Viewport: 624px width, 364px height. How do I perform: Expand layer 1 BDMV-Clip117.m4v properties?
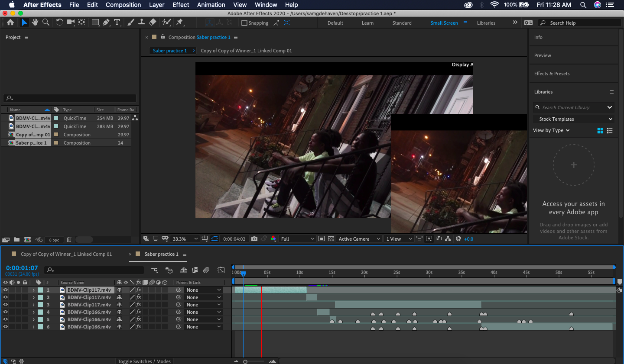(34, 290)
